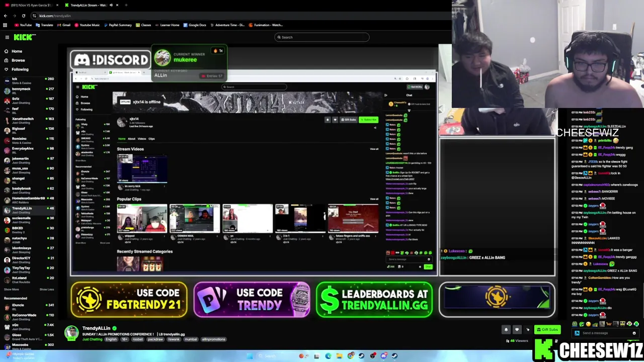This screenshot has width=644, height=362.
Task: Switch to N3on VS Ryan Garcia tab
Action: click(x=30, y=5)
